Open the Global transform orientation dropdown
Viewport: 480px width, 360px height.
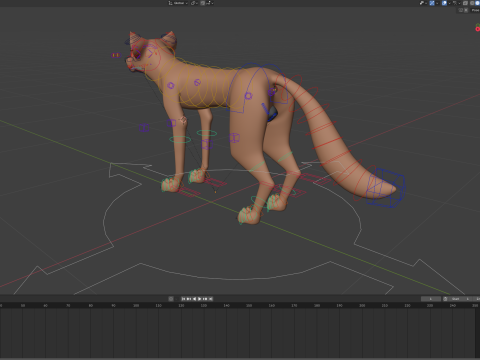pos(178,3)
